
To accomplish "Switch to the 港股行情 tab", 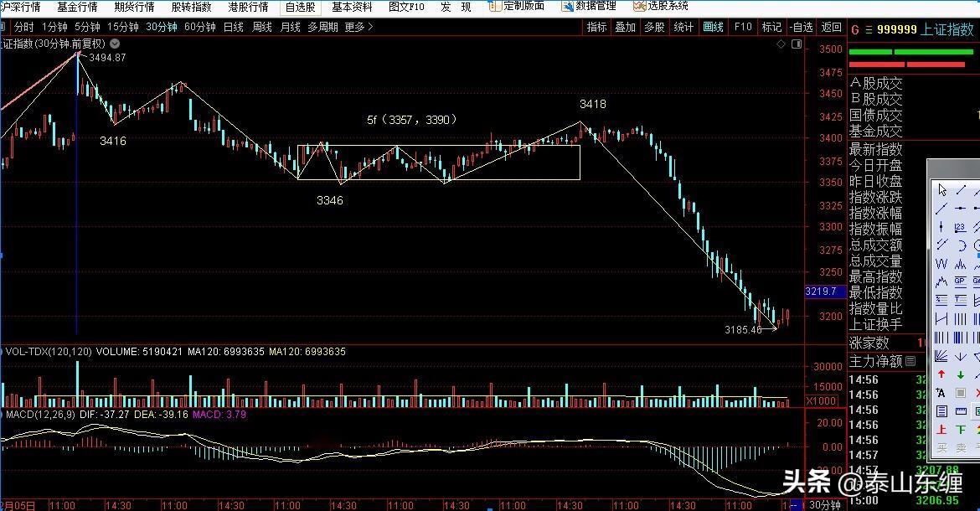I will 248,7.
